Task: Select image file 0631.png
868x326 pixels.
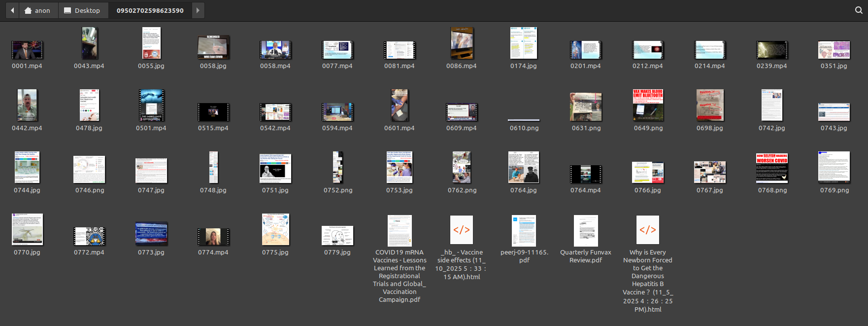Action: pos(586,107)
